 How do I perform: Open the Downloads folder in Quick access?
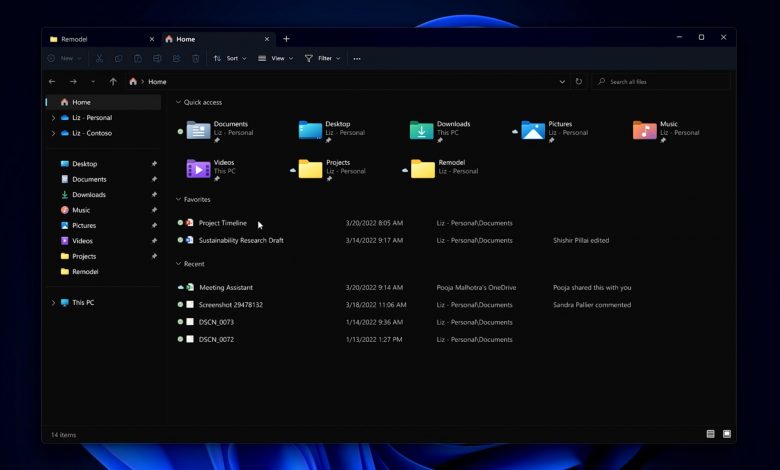point(421,130)
